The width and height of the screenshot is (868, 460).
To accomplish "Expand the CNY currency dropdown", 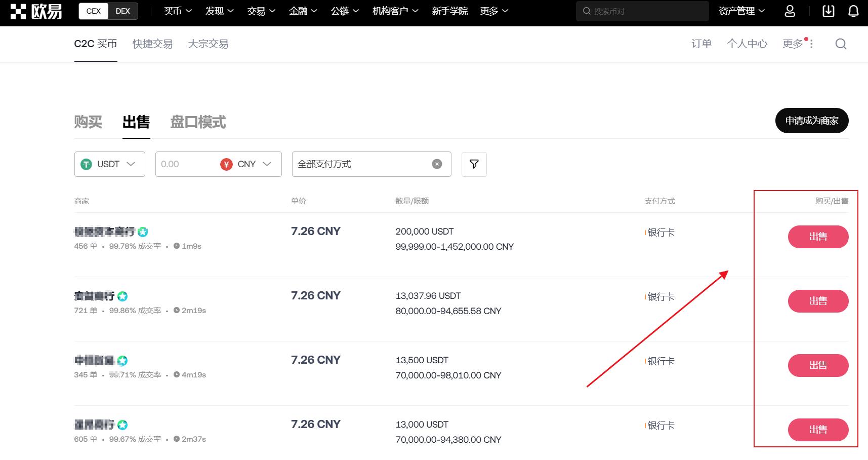I will (x=253, y=164).
